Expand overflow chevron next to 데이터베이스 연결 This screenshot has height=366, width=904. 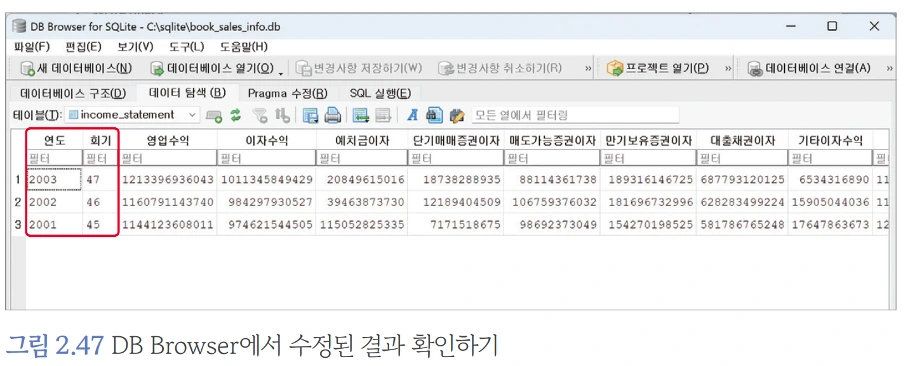[891, 69]
